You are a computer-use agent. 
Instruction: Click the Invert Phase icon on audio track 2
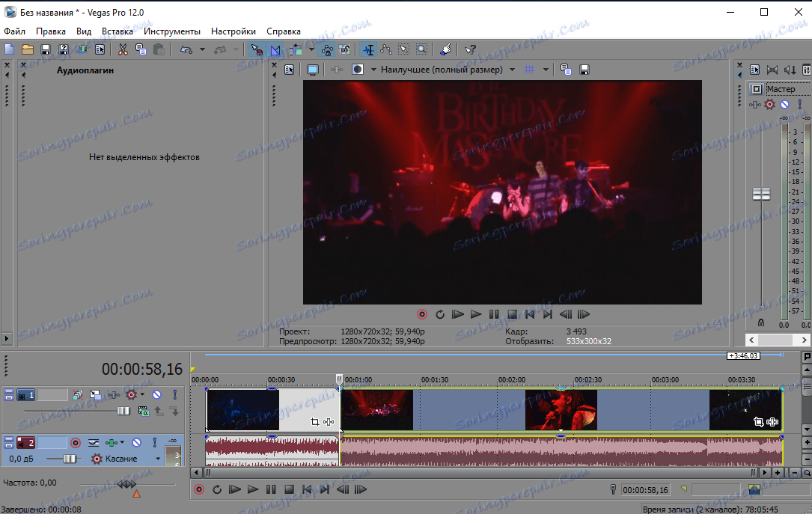[x=94, y=442]
